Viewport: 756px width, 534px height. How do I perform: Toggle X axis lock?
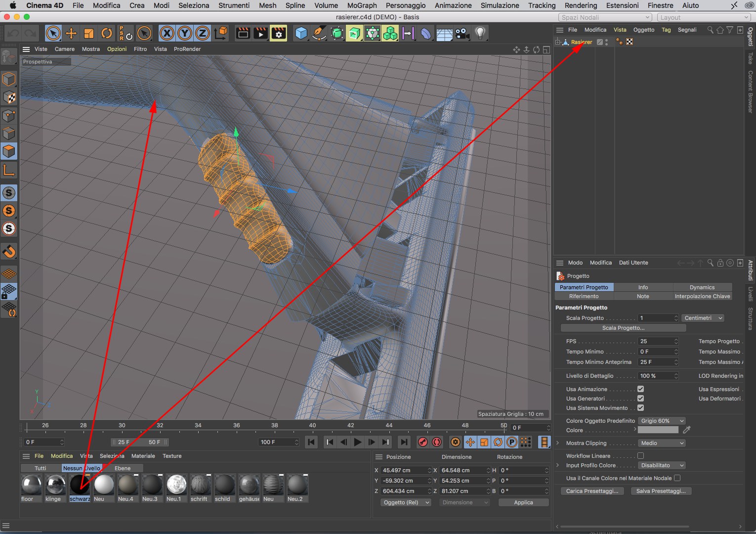(x=167, y=34)
